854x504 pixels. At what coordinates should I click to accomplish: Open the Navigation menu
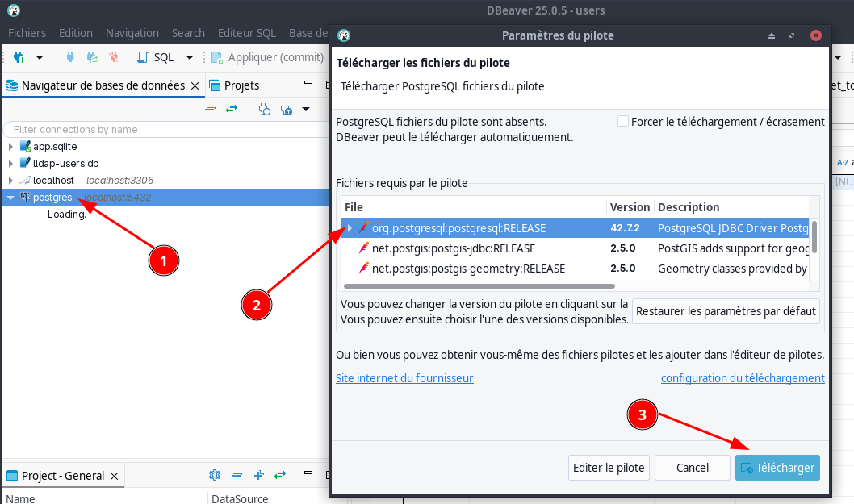click(132, 33)
